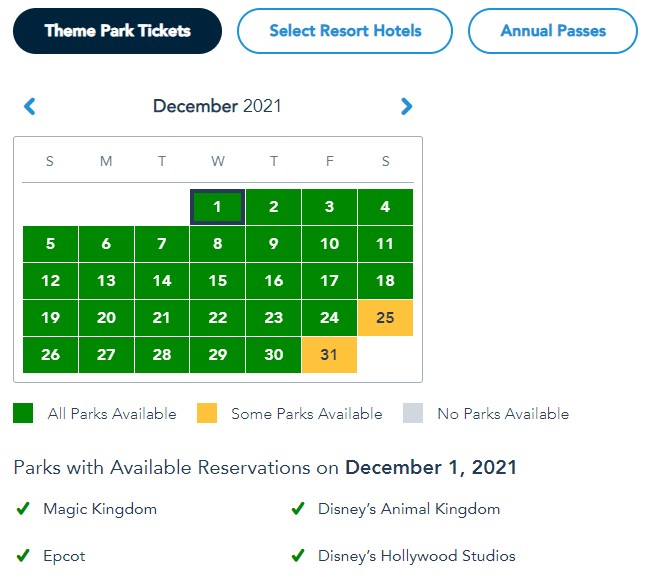Go to next month arrow
This screenshot has width=646, height=578.
point(406,106)
